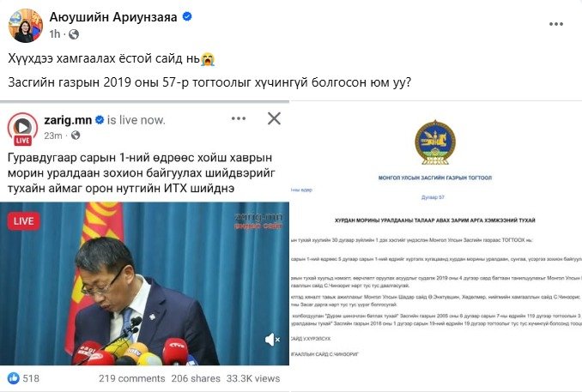Open the zarig.mn post three-dot menu
Image resolution: width=582 pixels, height=392 pixels.
239,118
